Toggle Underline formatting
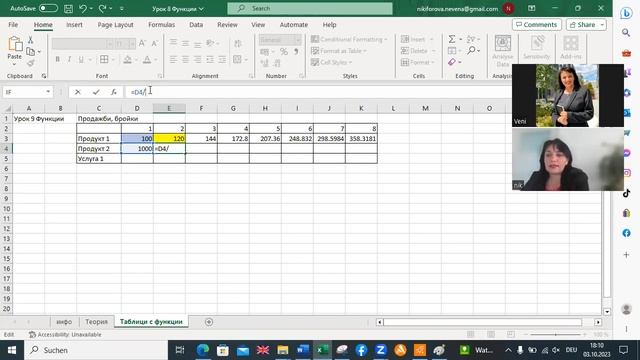Screen dimensions: 640x360 coord(81,60)
